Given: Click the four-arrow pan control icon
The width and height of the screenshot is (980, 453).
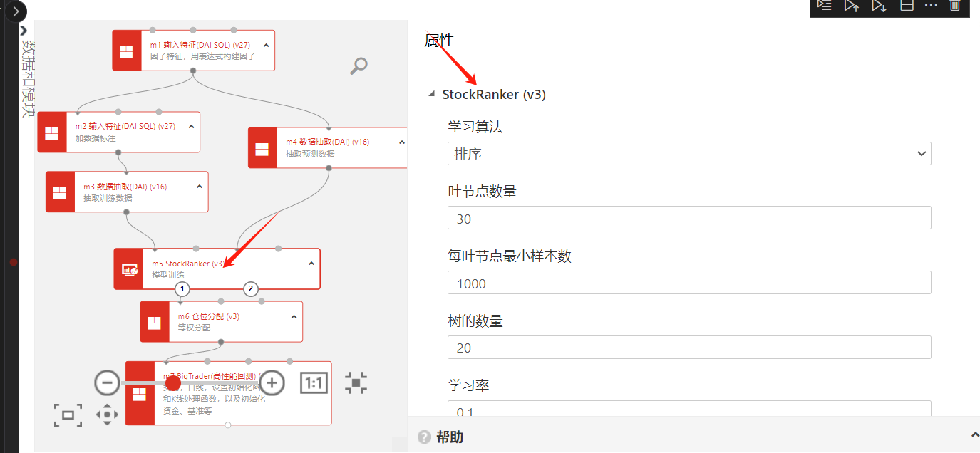Looking at the screenshot, I should 107,415.
